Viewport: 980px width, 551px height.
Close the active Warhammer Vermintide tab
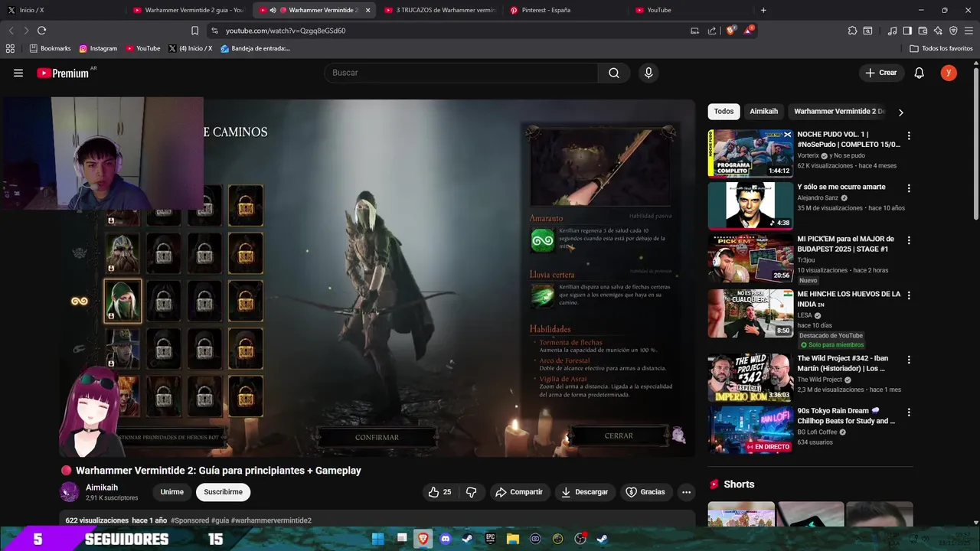367,10
